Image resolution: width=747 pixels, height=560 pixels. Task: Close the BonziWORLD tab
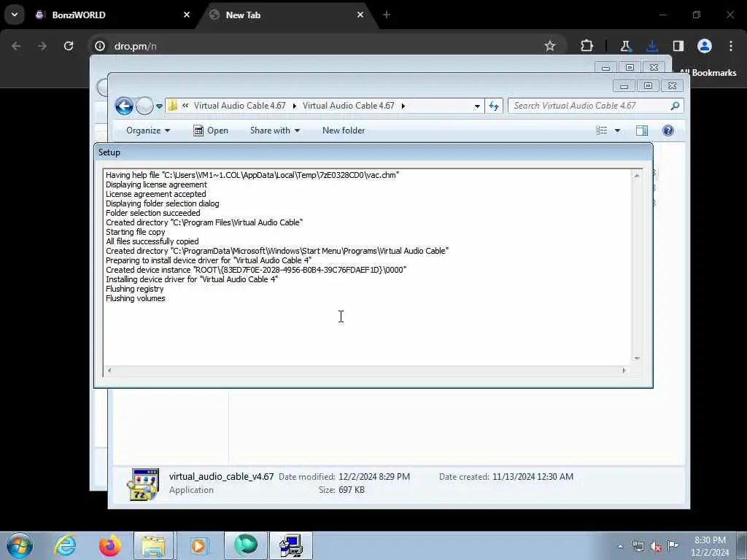point(187,15)
